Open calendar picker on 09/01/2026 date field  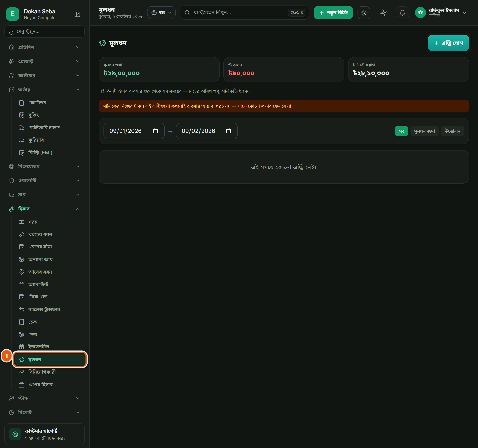coord(156,131)
